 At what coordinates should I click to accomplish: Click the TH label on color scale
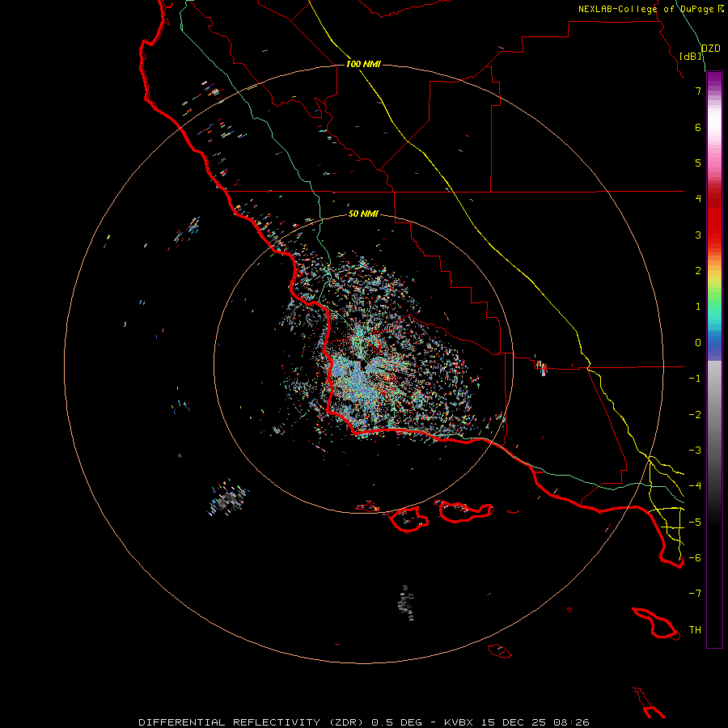(x=695, y=630)
